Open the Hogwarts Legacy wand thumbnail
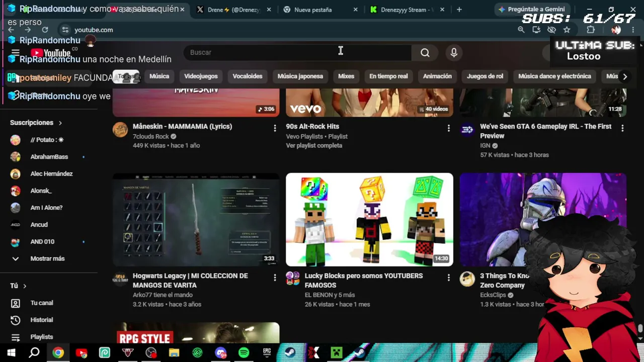644x362 pixels. pos(196,220)
